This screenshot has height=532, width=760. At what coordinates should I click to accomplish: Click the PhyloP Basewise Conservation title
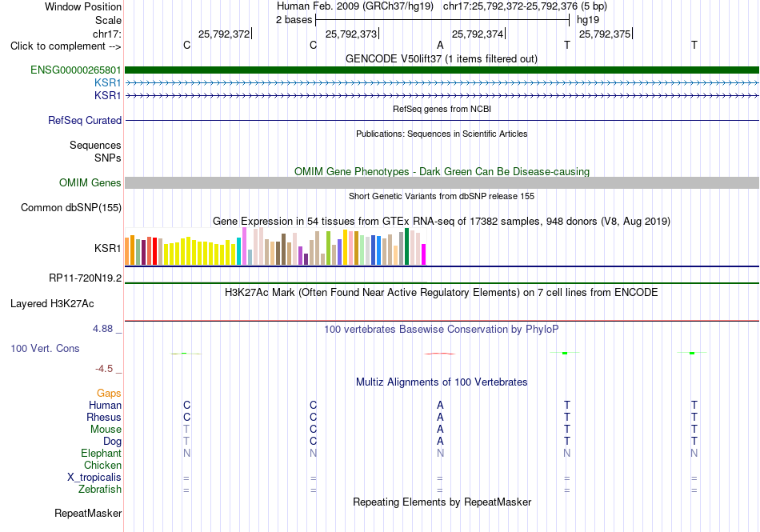(x=442, y=330)
